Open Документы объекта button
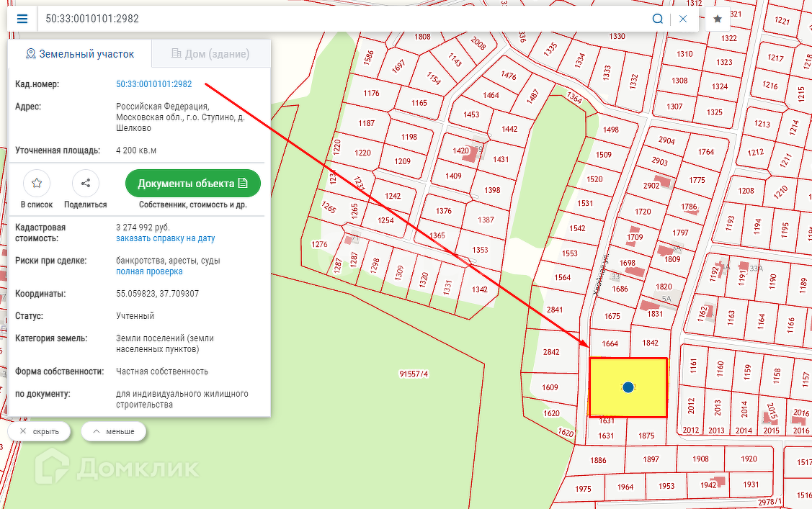Screen dimensions: 812x509 (192, 184)
